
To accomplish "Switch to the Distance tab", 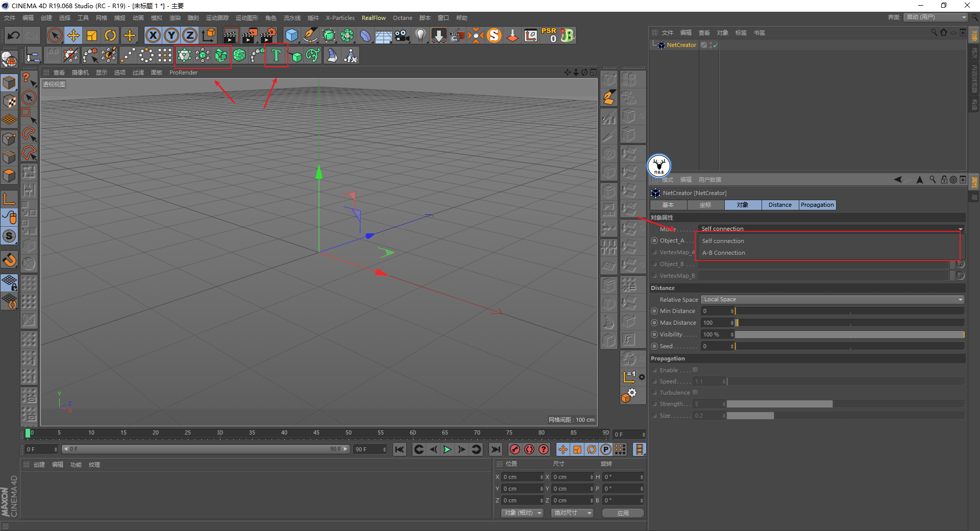I will (780, 205).
